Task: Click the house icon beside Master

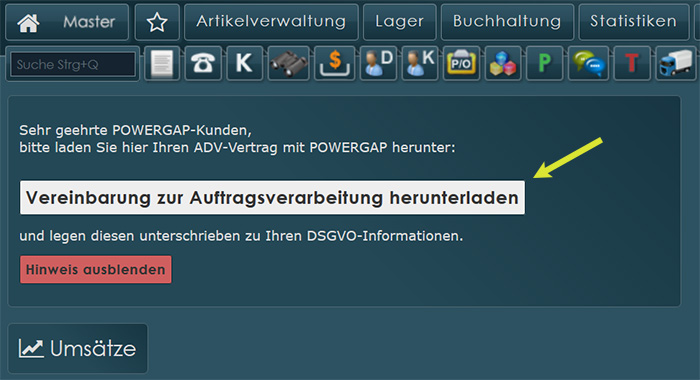Action: [x=28, y=22]
